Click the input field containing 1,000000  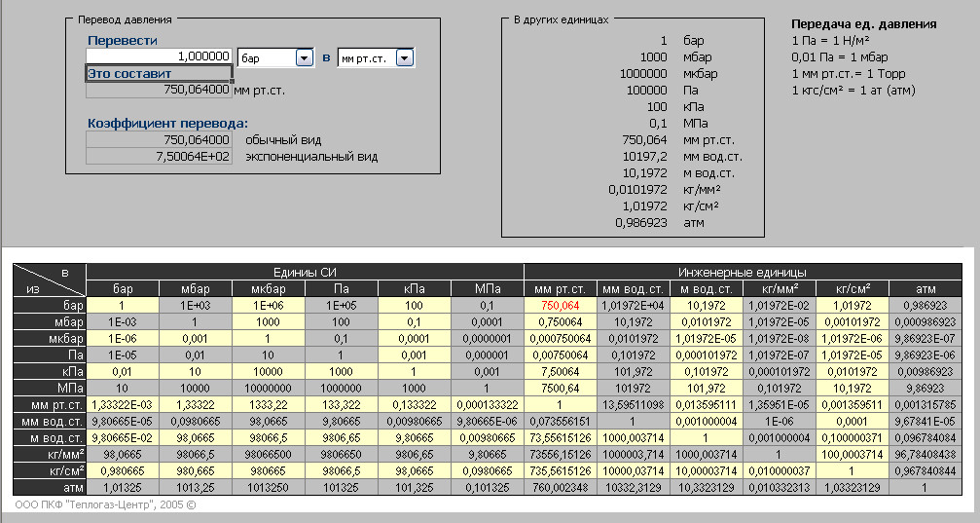pos(160,57)
